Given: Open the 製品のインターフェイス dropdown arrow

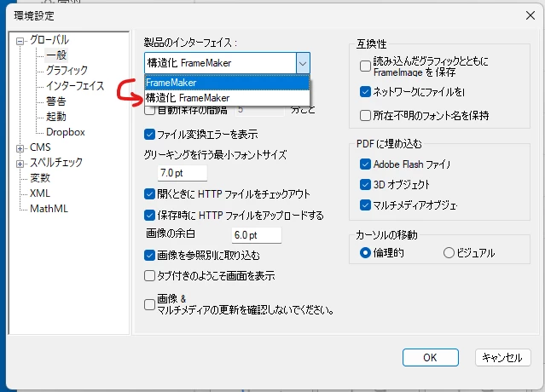Looking at the screenshot, I should (303, 63).
